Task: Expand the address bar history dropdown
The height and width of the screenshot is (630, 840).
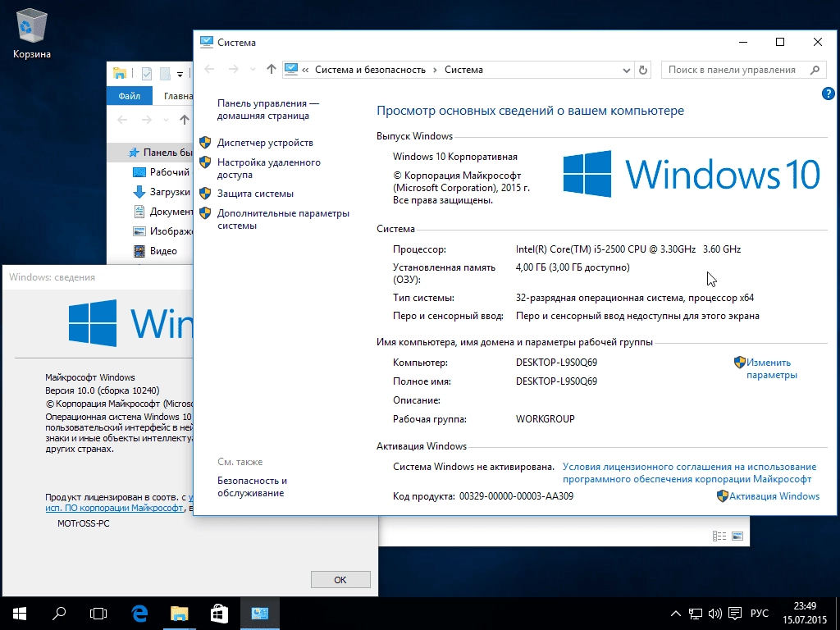Action: (x=626, y=71)
